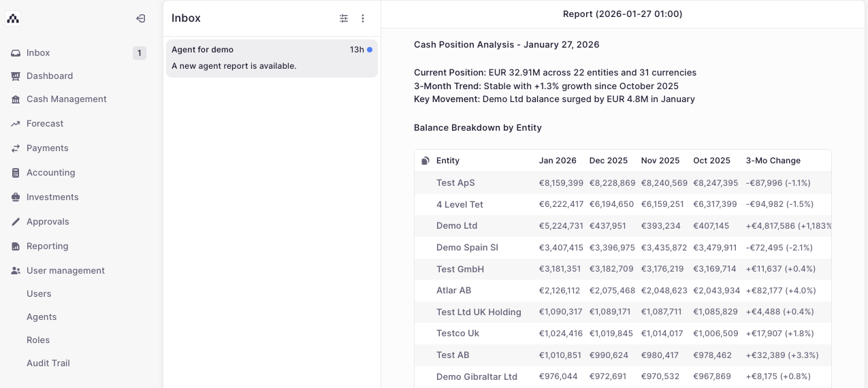Viewport: 868px width, 388px height.
Task: Open the Agent for demo message
Action: pos(271,58)
